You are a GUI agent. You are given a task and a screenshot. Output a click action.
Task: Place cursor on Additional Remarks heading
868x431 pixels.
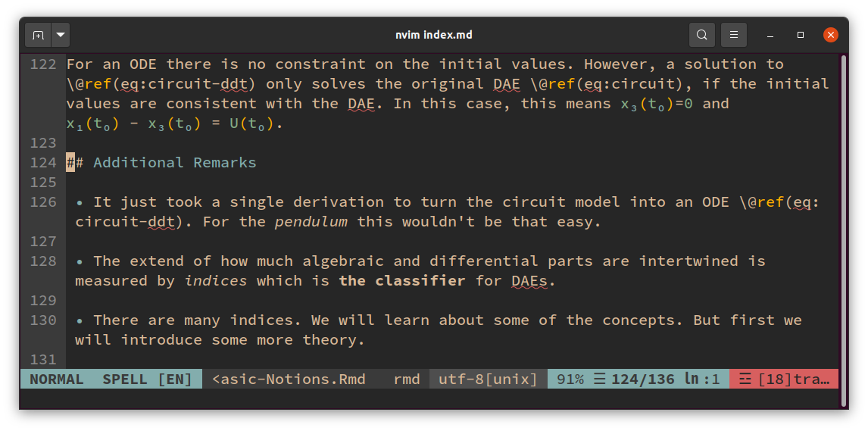[x=174, y=163]
